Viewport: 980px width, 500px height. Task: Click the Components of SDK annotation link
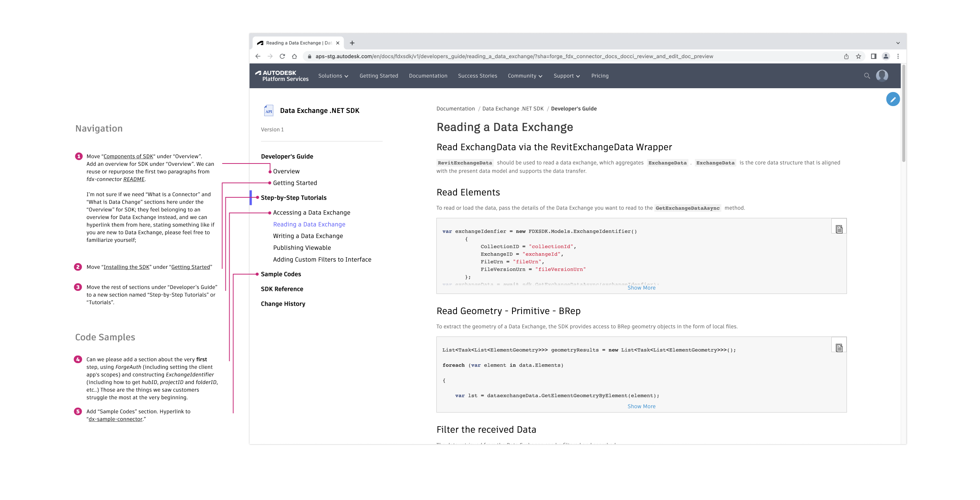(128, 156)
